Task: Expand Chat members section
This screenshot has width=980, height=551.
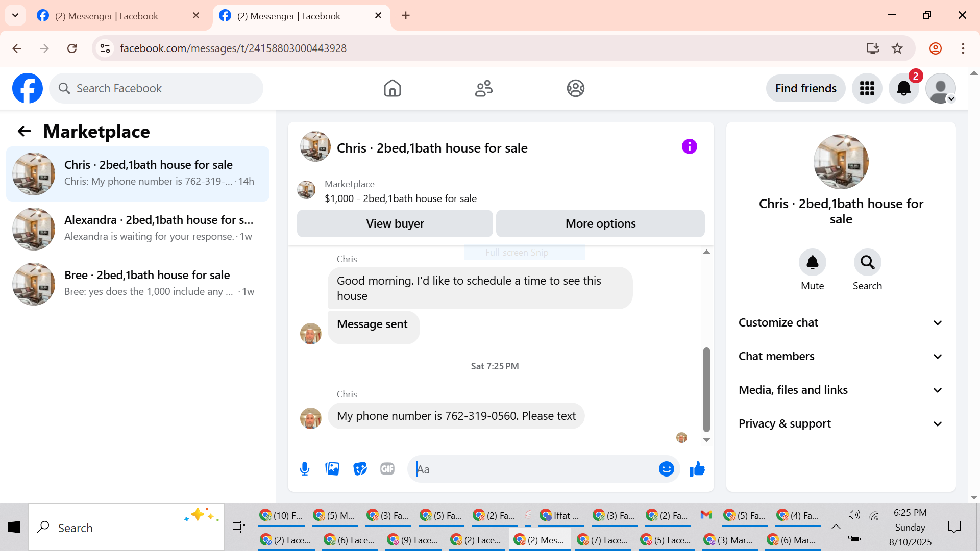Action: [x=840, y=356]
